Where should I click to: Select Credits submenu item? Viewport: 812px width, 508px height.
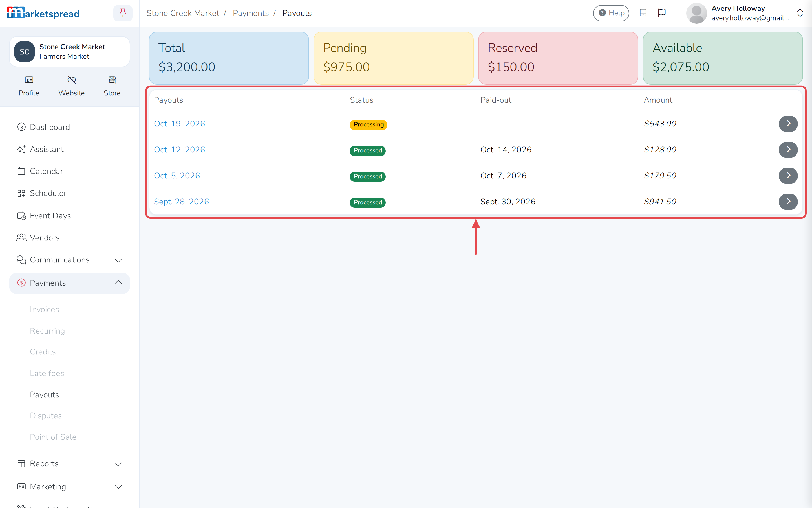[x=43, y=352]
